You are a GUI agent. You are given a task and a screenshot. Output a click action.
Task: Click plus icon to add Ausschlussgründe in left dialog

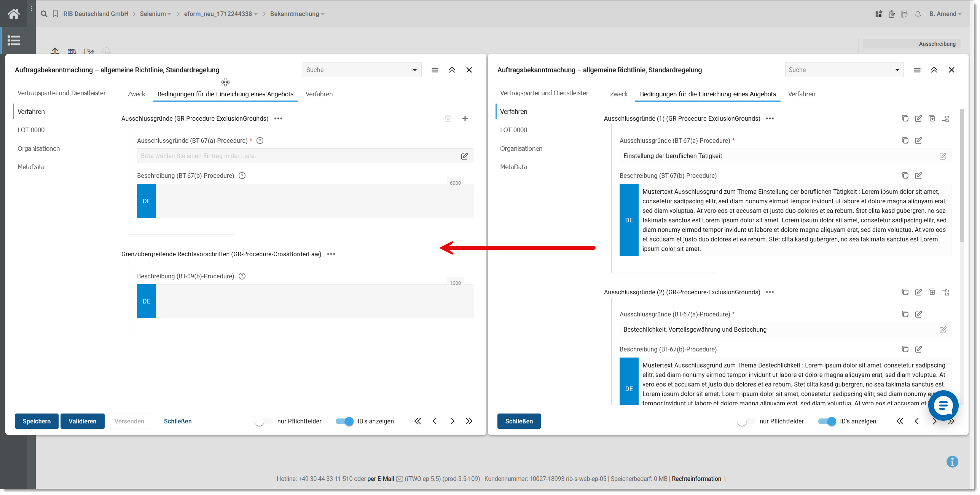pyautogui.click(x=465, y=118)
